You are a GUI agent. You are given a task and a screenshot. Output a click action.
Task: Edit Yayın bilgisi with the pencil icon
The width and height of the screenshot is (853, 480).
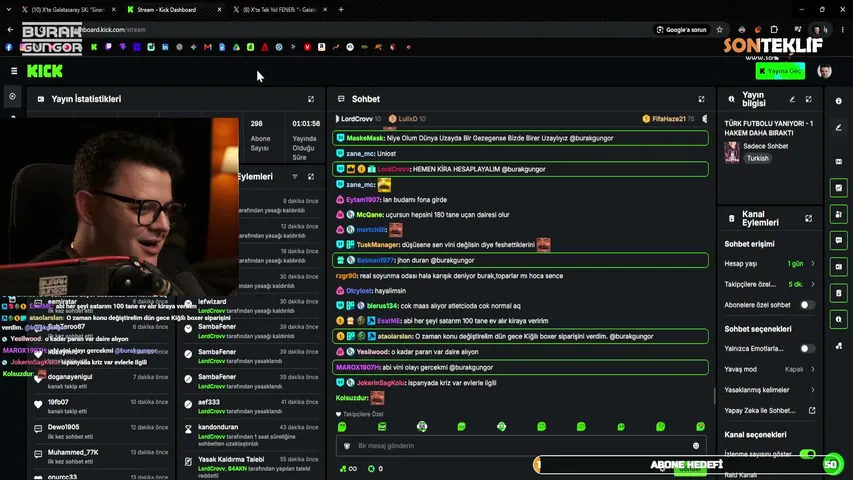click(792, 99)
